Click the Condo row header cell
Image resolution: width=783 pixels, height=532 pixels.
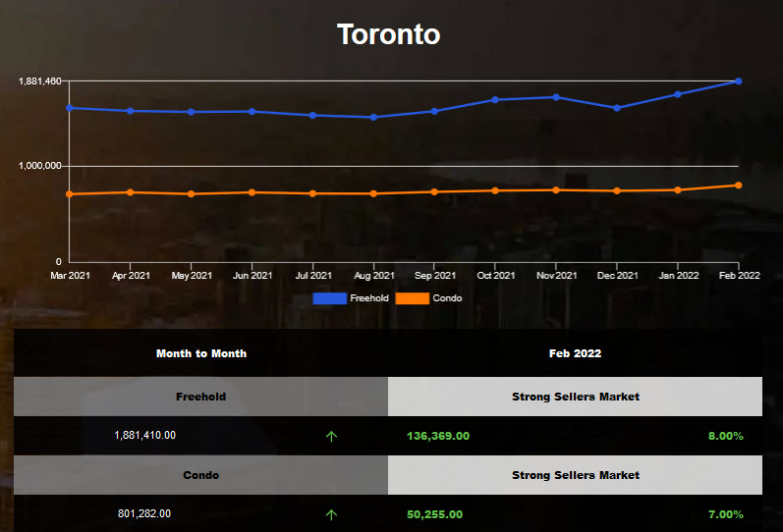[x=200, y=475]
